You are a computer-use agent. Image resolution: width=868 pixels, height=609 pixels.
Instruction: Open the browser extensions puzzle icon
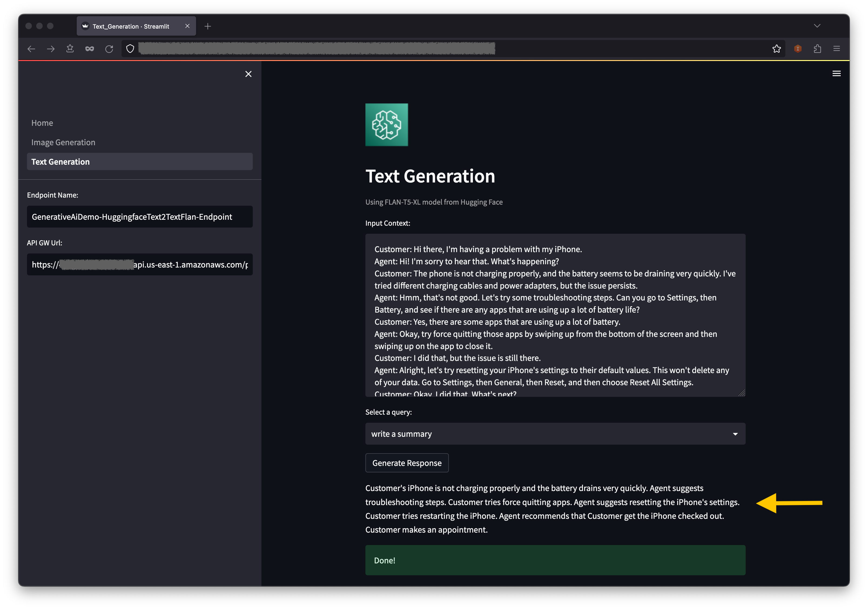click(817, 49)
